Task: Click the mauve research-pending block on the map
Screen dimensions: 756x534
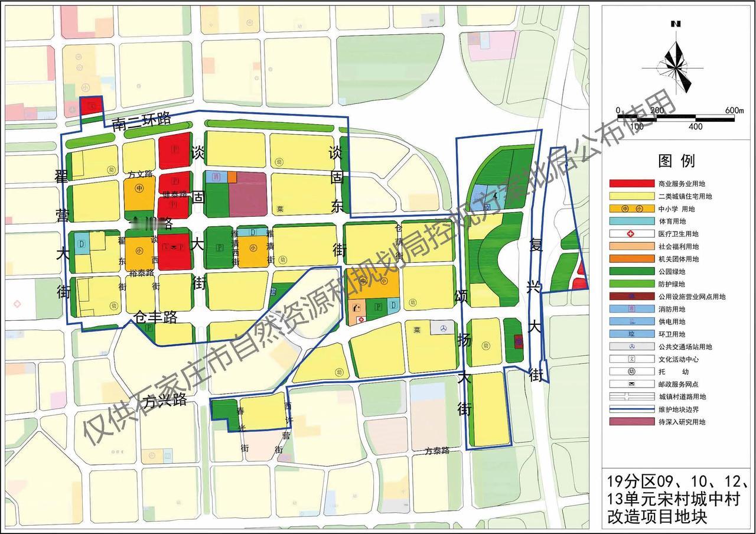Action: click(x=247, y=194)
